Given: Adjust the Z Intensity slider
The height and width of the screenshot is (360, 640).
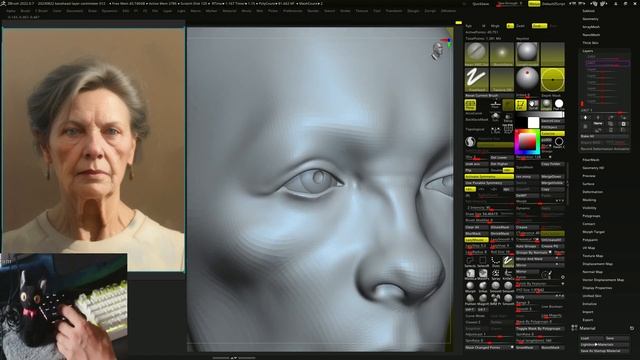Looking at the screenshot, I should 489,208.
